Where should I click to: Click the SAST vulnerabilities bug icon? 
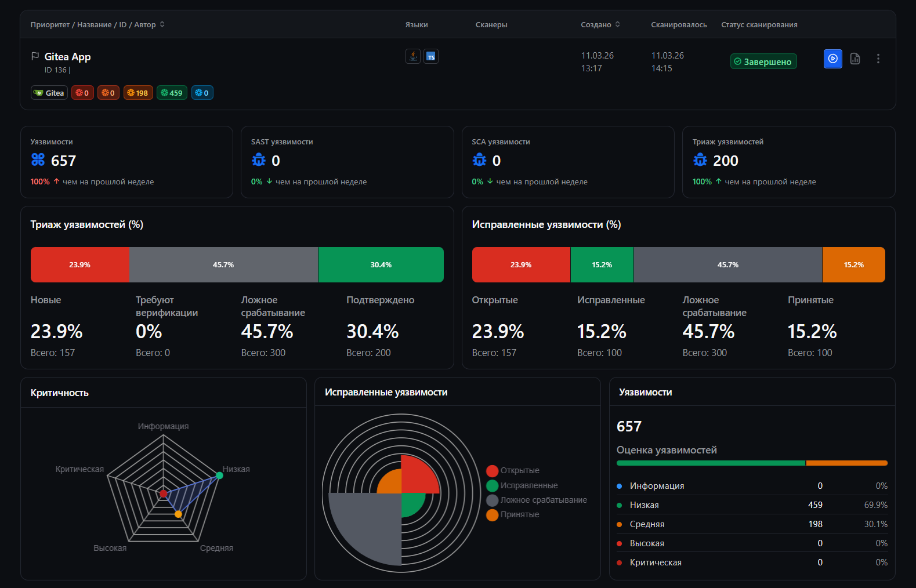click(x=259, y=159)
